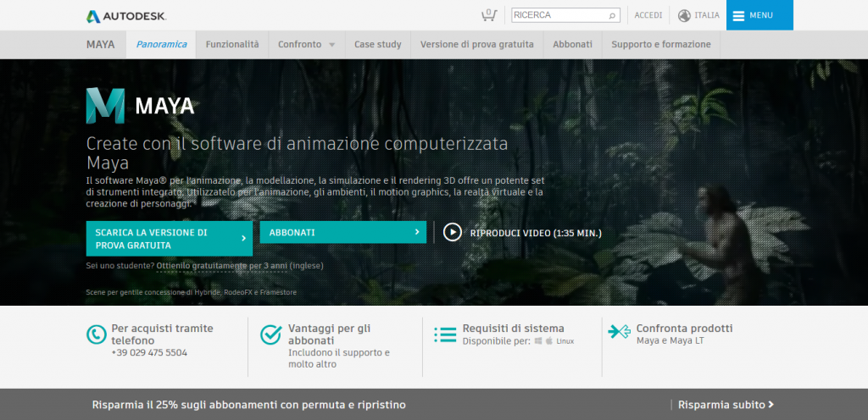Click the chevron after Risparmia subito
Viewport: 868px width, 420px height.
point(771,405)
